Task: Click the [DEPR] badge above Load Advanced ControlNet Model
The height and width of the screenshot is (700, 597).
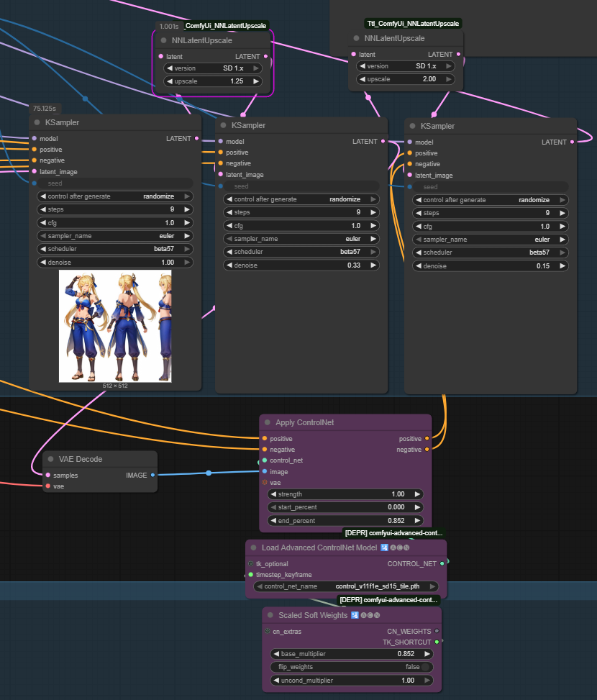Action: (x=393, y=533)
